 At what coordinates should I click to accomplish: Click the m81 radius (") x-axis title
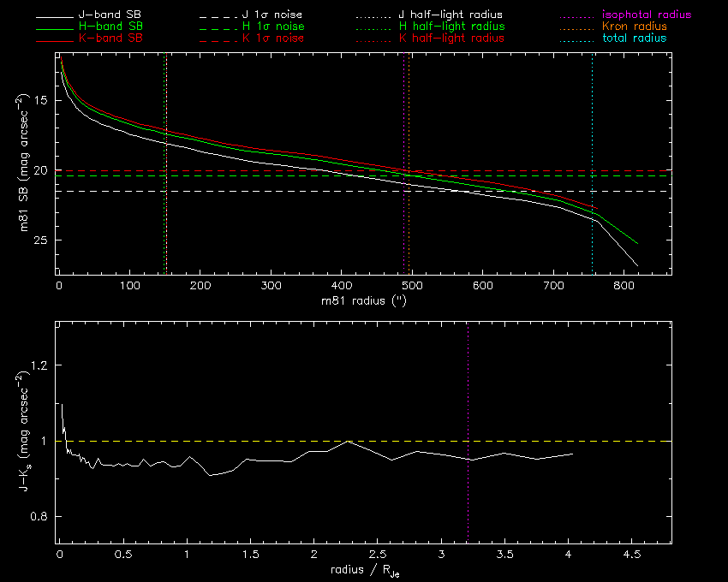[363, 300]
